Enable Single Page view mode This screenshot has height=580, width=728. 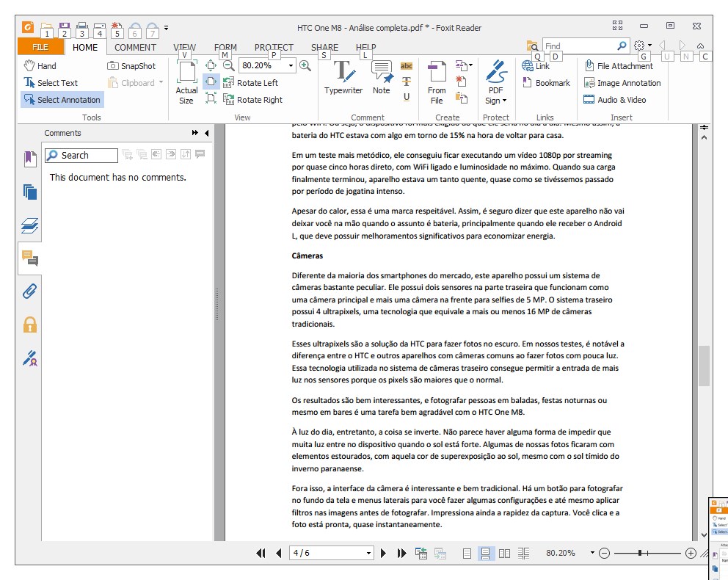(x=467, y=553)
